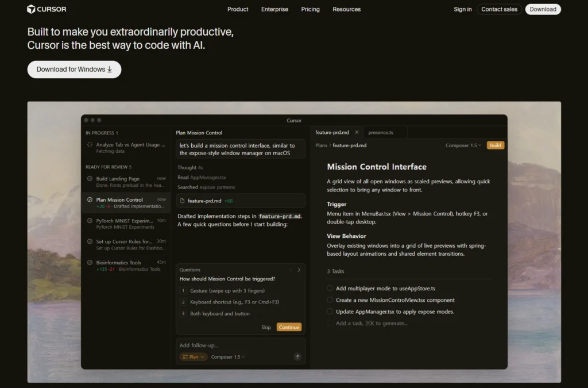This screenshot has height=388, width=588.
Task: Click check icon beside Bioinformatics Tools
Action: click(90, 263)
